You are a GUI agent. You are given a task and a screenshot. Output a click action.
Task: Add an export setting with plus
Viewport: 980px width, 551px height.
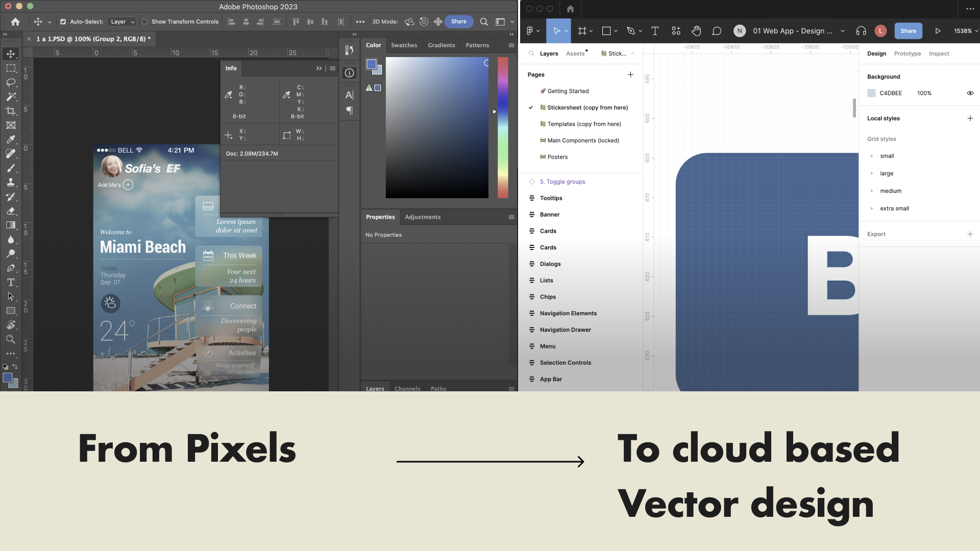970,234
